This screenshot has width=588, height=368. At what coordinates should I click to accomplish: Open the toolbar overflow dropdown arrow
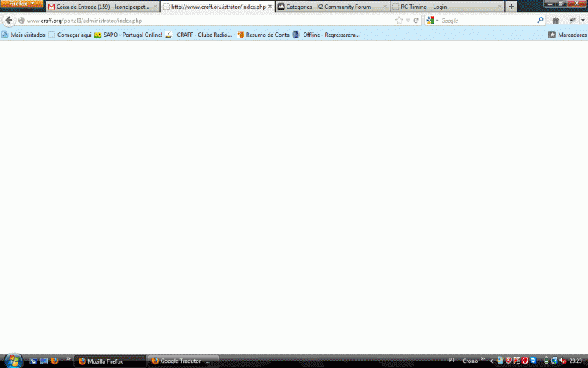coord(583,21)
